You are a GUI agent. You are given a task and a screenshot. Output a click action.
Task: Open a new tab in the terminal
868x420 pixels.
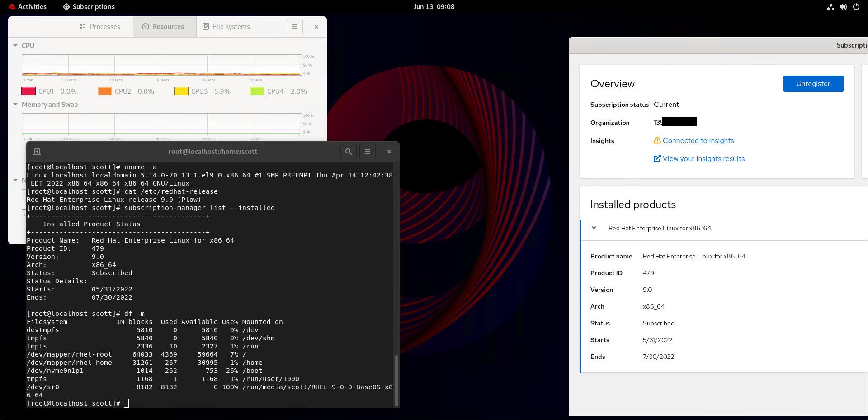click(x=37, y=152)
